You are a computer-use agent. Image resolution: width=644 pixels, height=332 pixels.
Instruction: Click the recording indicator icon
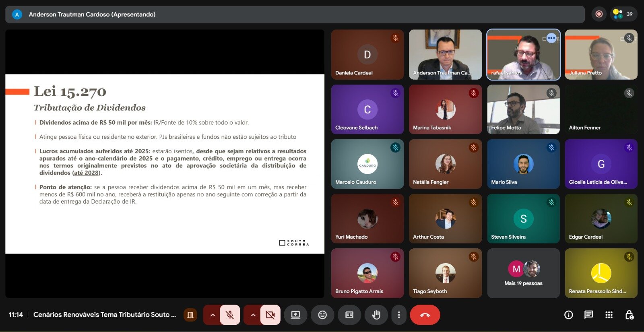pos(599,14)
